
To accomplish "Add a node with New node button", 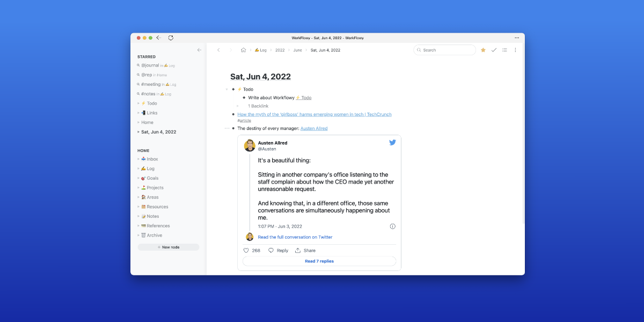I will [169, 247].
